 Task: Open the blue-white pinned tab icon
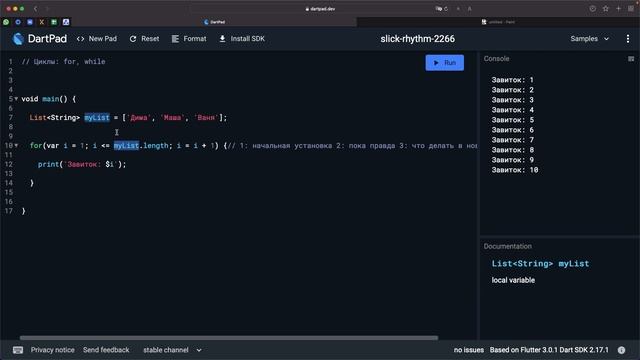coord(66,22)
